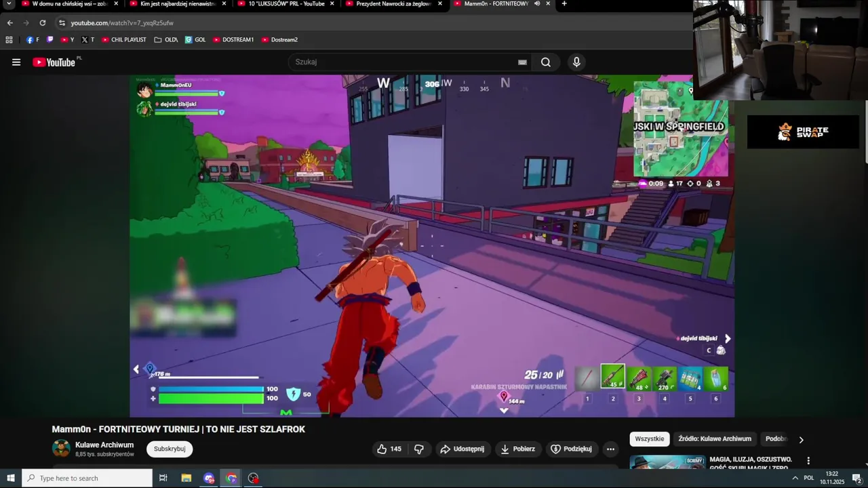Open the Discord taskbar app
Image resolution: width=868 pixels, height=488 pixels.
209,478
